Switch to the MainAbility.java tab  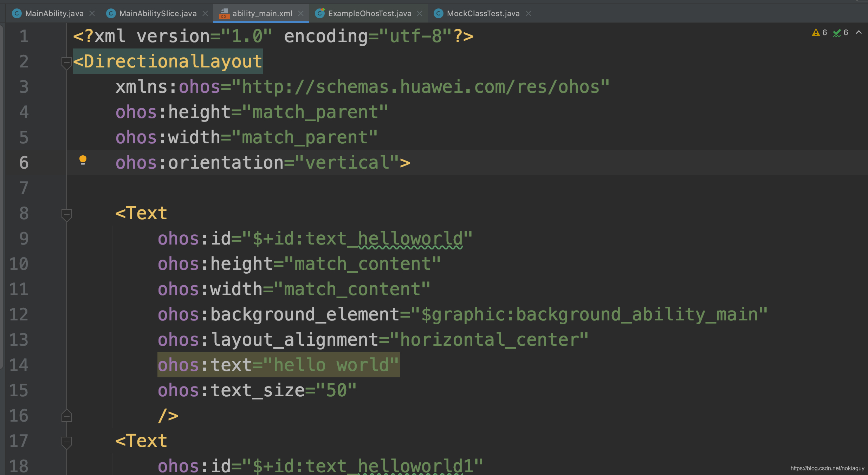(54, 13)
